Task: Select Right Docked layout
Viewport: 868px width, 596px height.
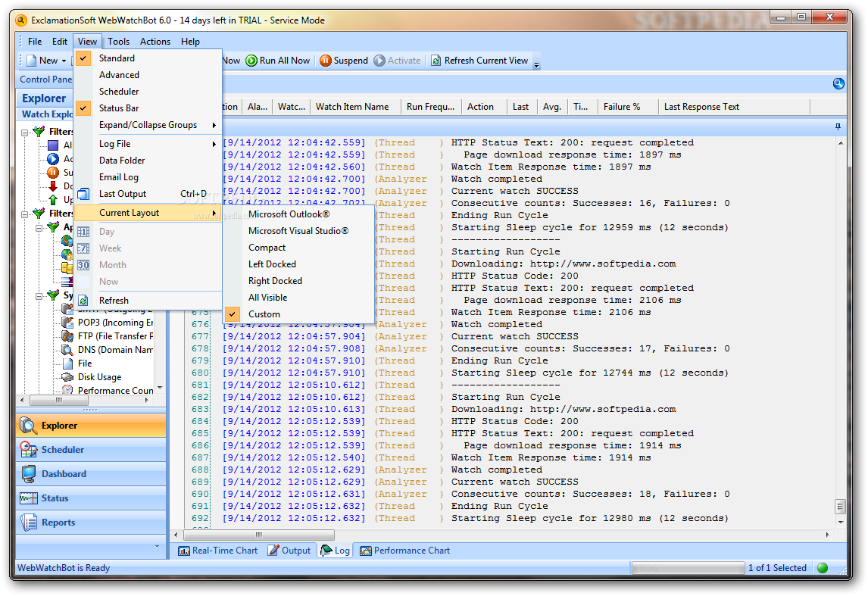Action: click(299, 280)
